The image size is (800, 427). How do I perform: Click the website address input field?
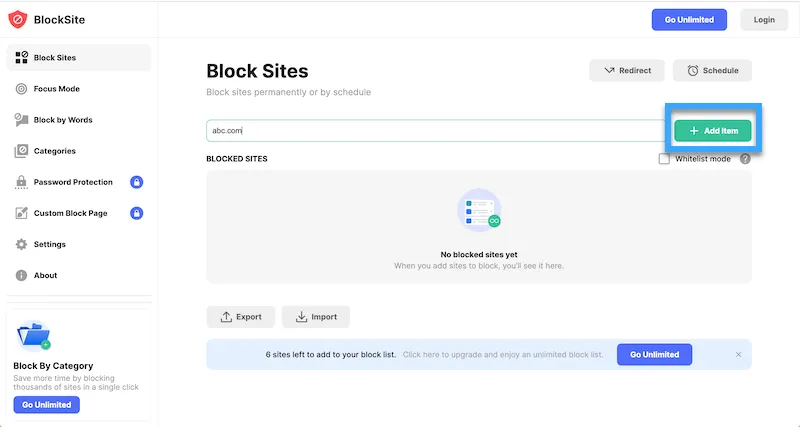tap(436, 131)
